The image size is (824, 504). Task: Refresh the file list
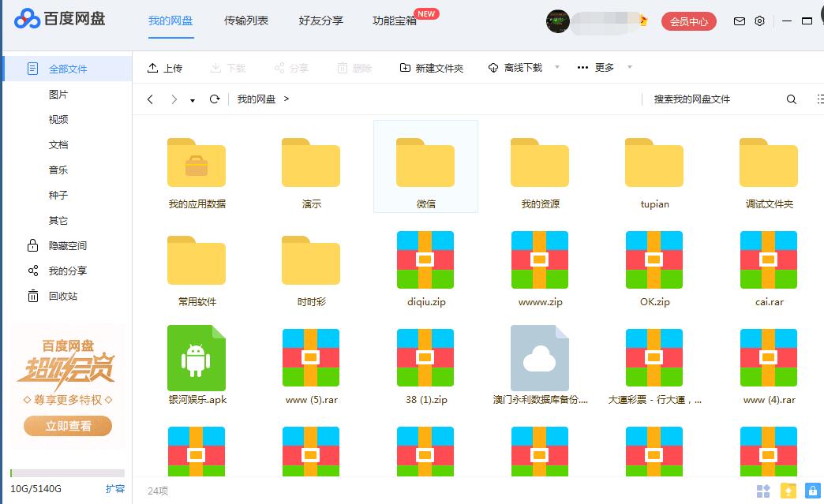point(215,99)
